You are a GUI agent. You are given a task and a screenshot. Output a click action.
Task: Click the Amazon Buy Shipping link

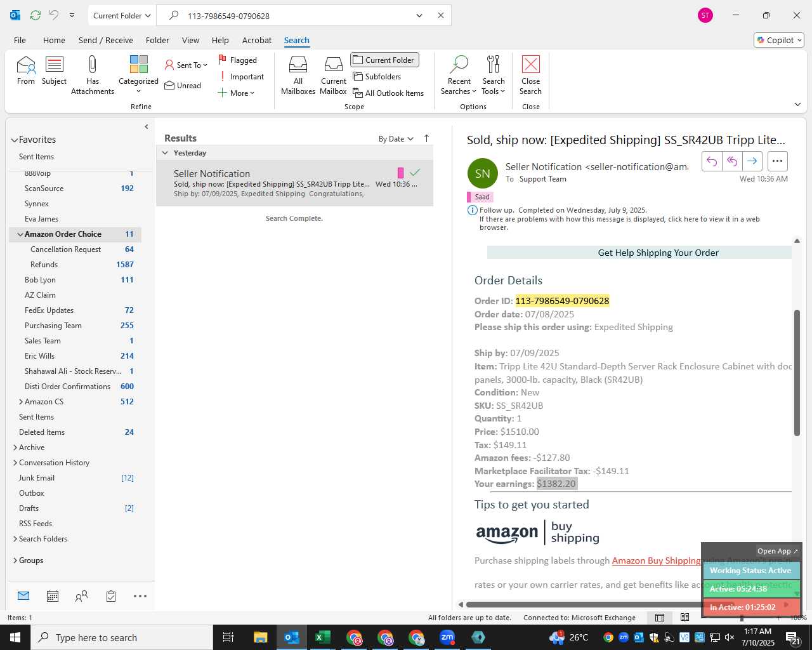(x=656, y=560)
